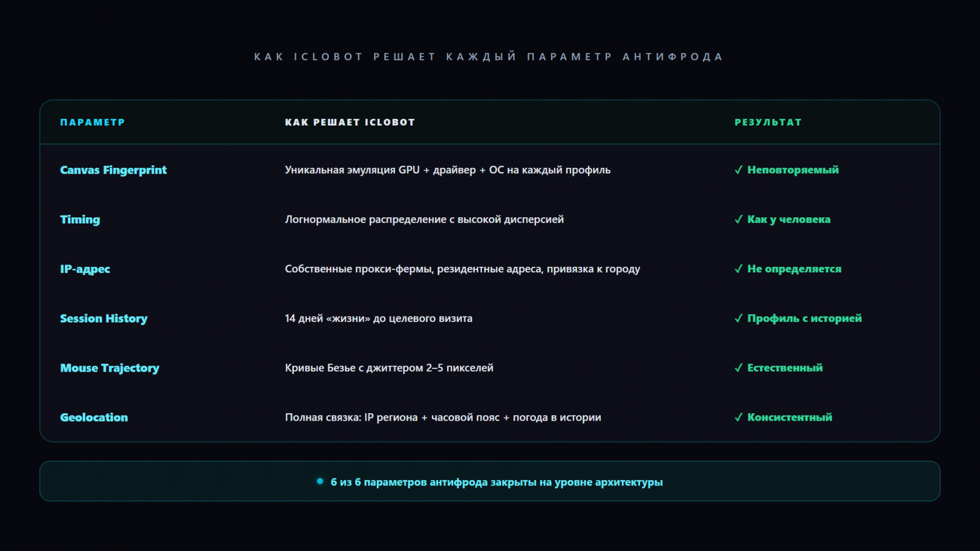Image resolution: width=980 pixels, height=551 pixels.
Task: Click the Timing parameter name
Action: pos(80,220)
